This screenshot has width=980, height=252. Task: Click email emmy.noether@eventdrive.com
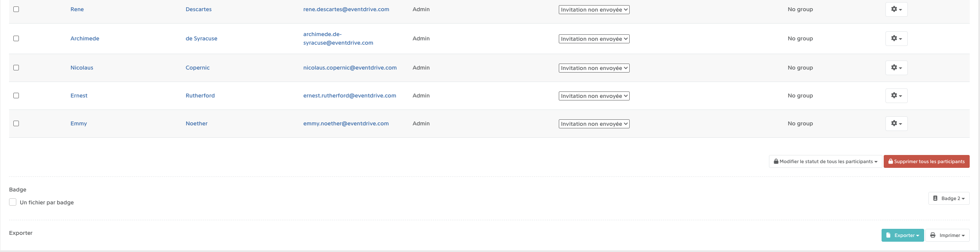(346, 123)
